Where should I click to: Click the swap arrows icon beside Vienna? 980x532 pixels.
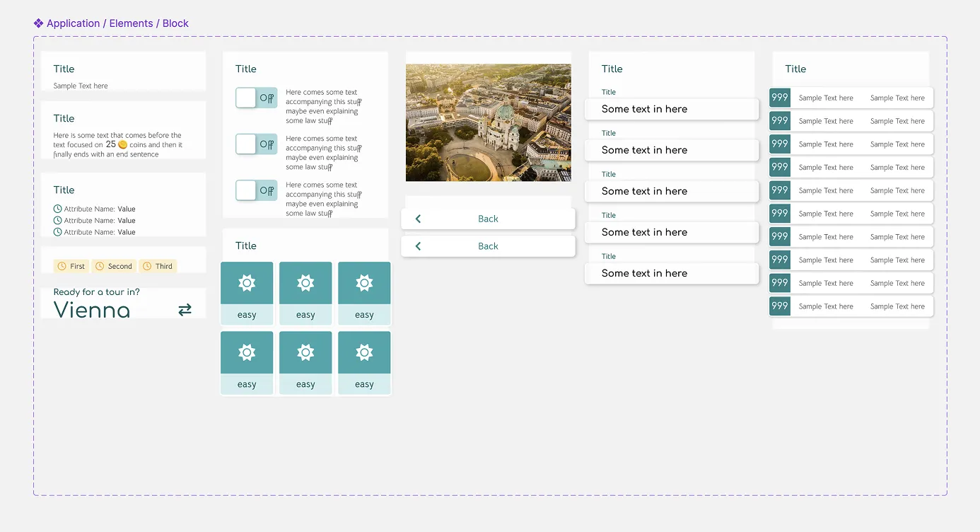tap(185, 309)
